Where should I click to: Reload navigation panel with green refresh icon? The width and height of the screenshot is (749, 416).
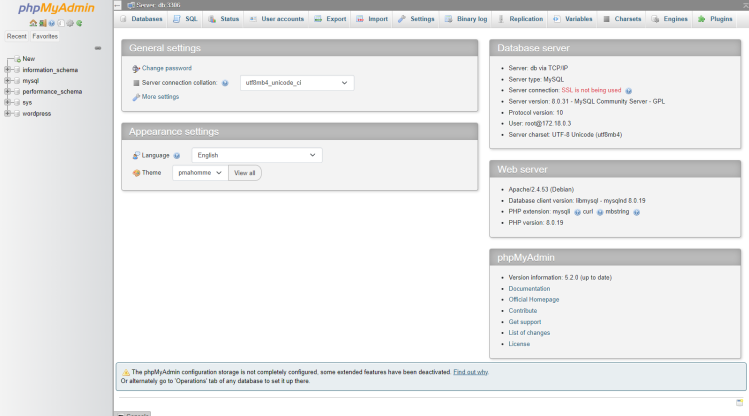coord(79,23)
